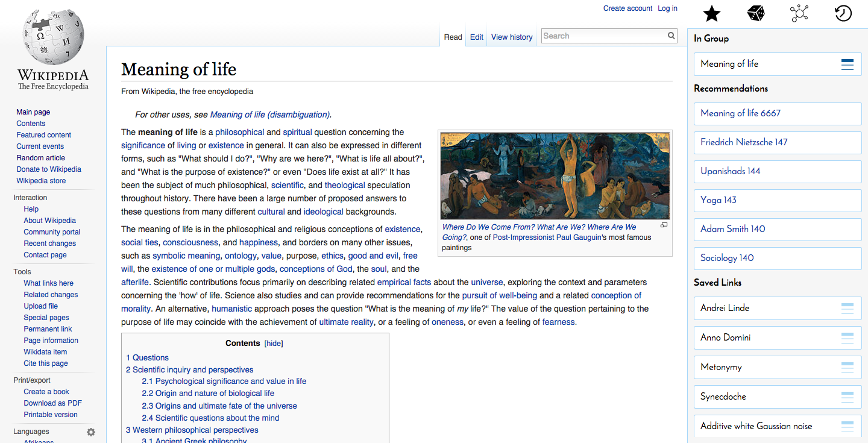Click the stack icon beside Metonymy
This screenshot has height=443, width=868.
tap(848, 368)
